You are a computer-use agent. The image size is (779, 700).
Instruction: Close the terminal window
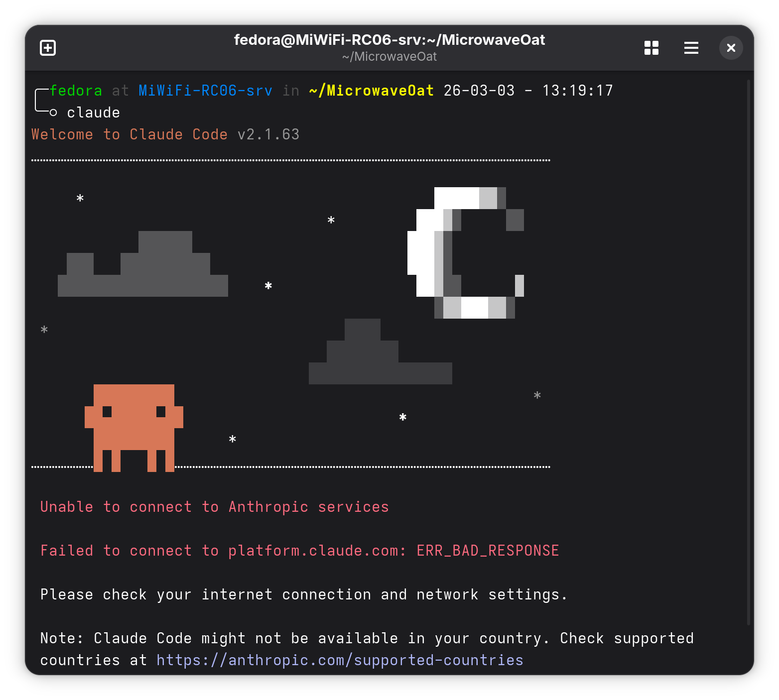[731, 48]
